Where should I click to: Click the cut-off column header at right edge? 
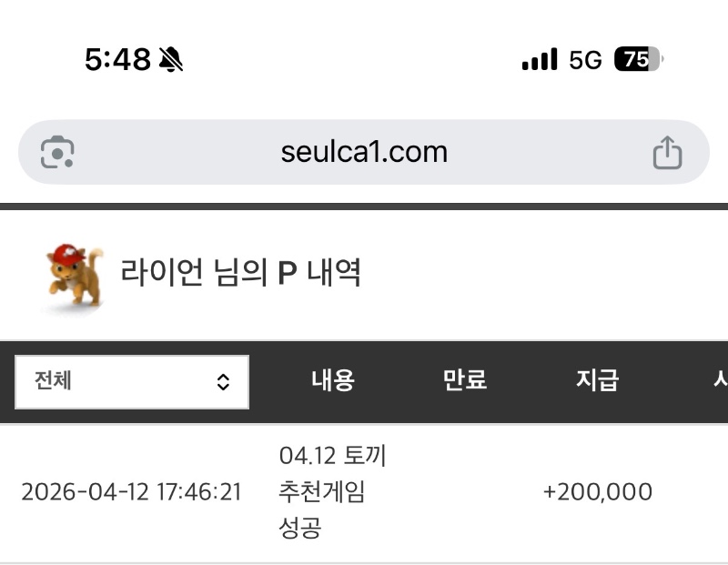719,380
